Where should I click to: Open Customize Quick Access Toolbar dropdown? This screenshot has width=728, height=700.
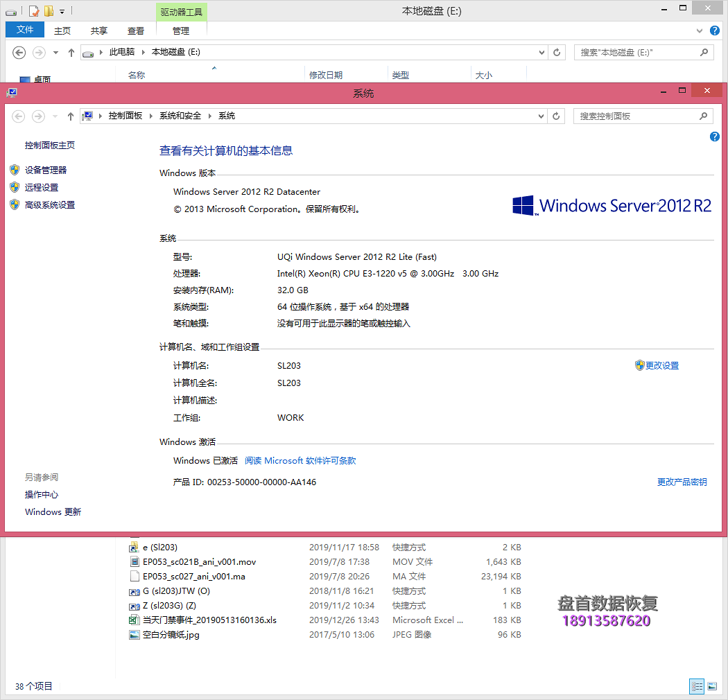[62, 12]
